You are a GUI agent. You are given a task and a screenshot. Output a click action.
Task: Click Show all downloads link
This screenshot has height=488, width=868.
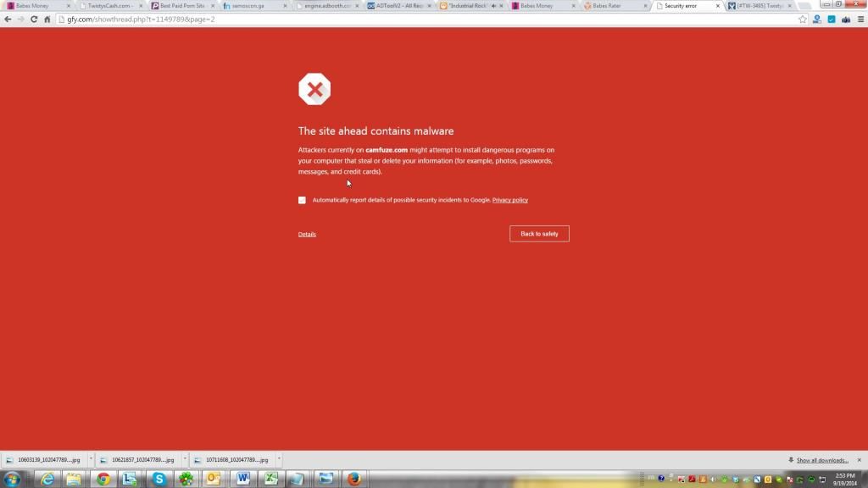[x=822, y=460]
